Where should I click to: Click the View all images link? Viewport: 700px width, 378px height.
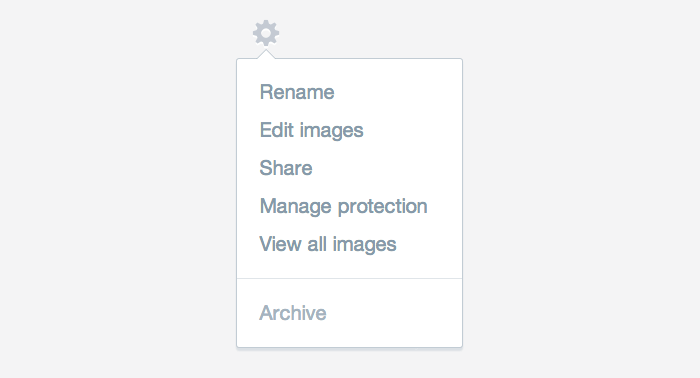click(x=328, y=244)
